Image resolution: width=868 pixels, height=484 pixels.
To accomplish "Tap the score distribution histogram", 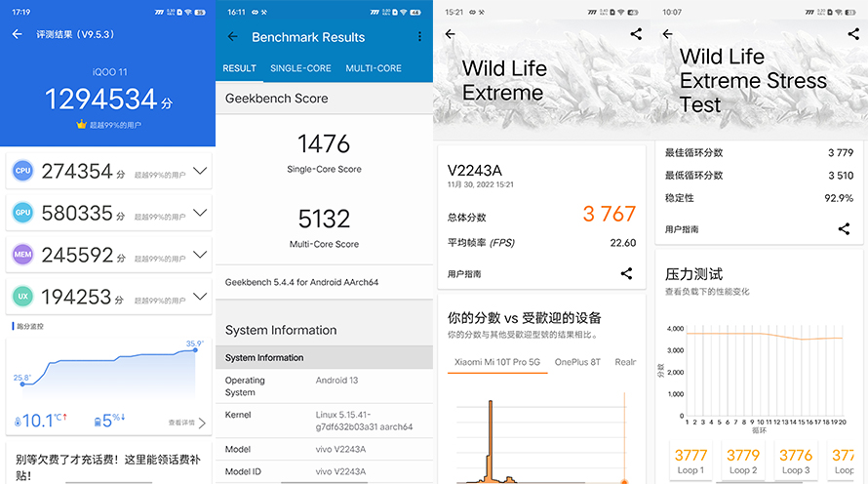I will [541, 437].
